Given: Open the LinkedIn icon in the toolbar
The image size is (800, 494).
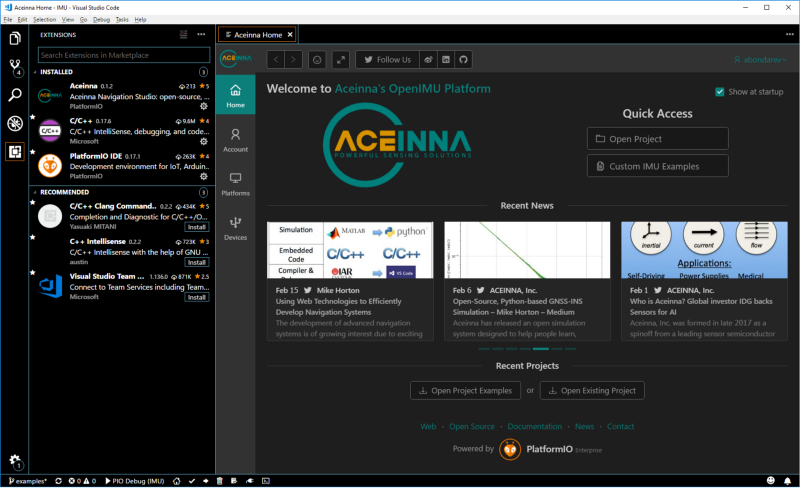Looking at the screenshot, I should [x=446, y=60].
